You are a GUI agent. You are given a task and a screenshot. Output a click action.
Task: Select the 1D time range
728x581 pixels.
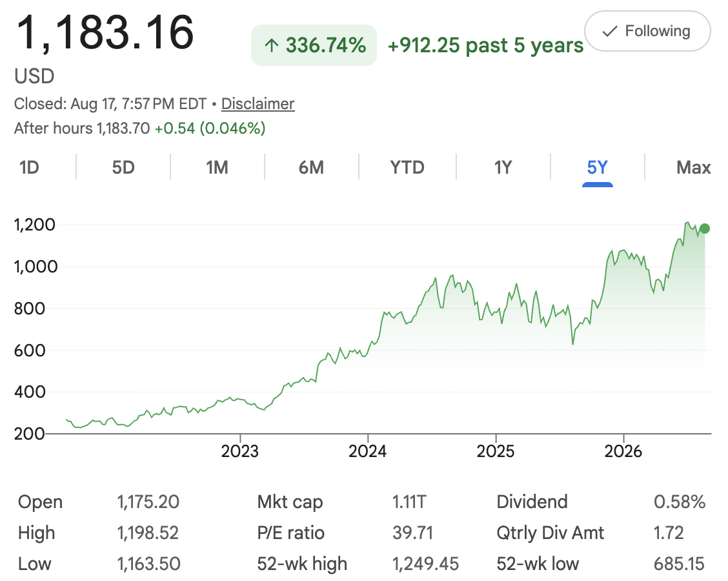point(29,167)
